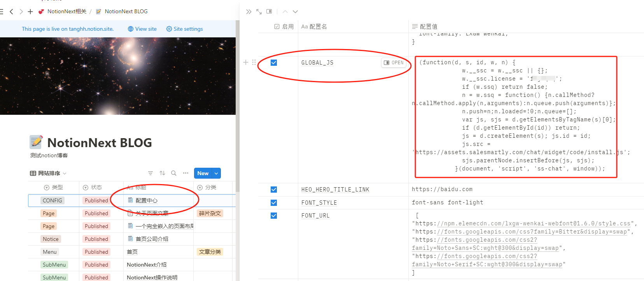Click the View site link
The height and width of the screenshot is (281, 644).
(x=142, y=29)
